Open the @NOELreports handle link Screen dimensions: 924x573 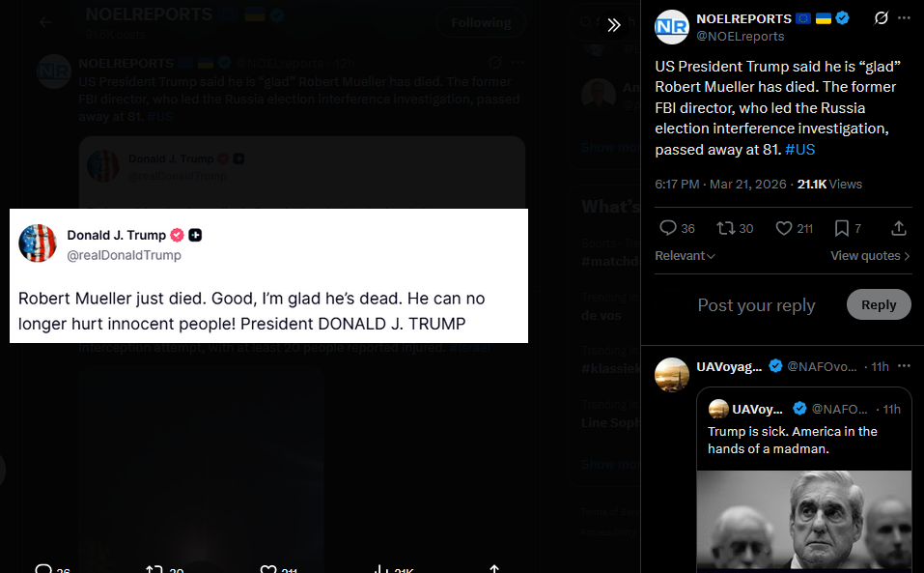[741, 37]
